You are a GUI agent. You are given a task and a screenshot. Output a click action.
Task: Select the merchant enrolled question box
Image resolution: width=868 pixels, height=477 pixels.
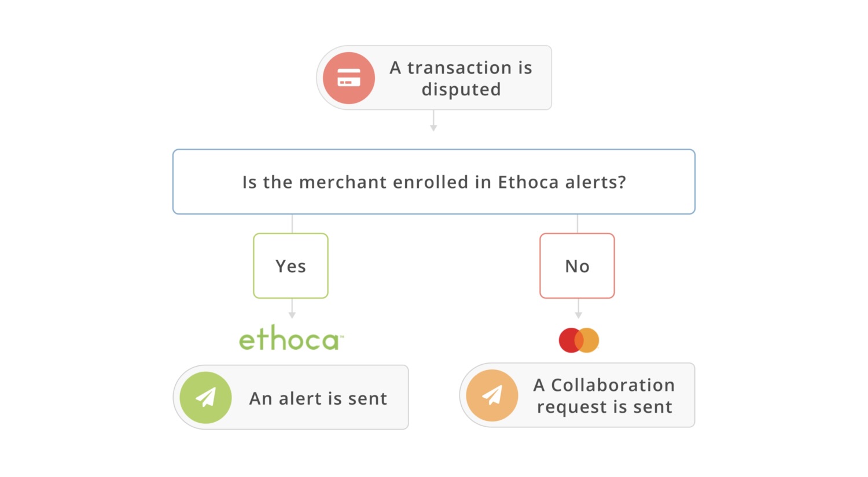tap(434, 182)
